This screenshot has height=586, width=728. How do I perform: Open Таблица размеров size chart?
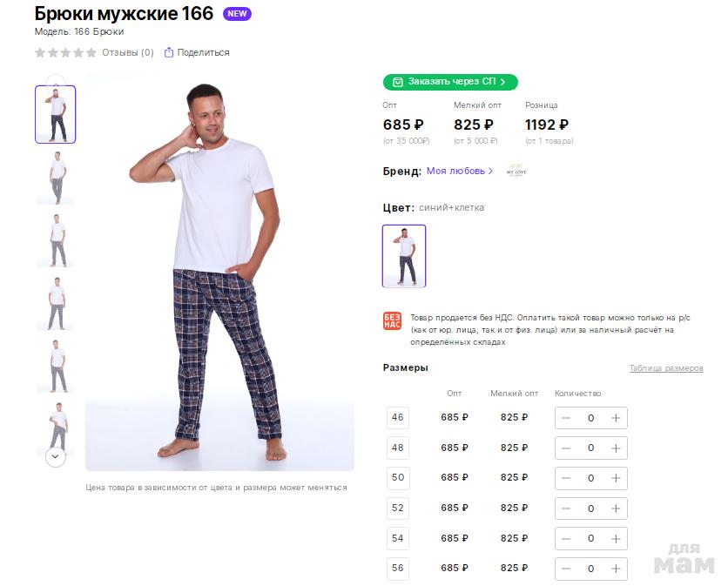(666, 368)
